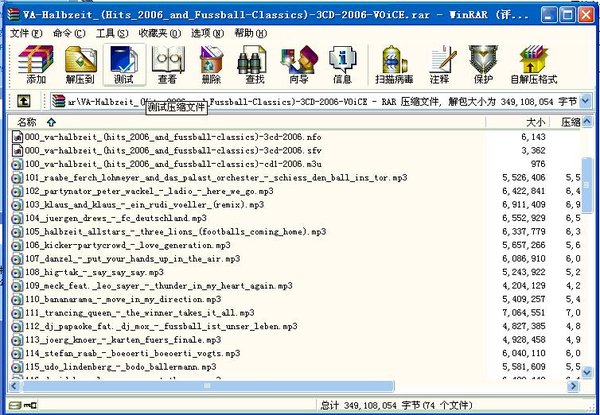
Task: Open the 选项(N) menu
Action: coord(207,34)
